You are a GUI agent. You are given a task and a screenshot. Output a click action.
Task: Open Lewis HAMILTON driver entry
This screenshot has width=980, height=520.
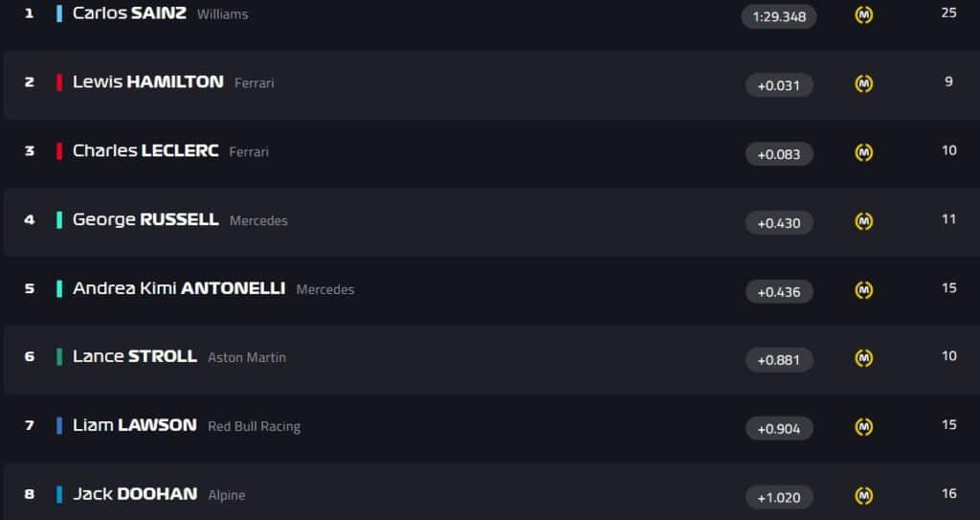click(x=148, y=82)
